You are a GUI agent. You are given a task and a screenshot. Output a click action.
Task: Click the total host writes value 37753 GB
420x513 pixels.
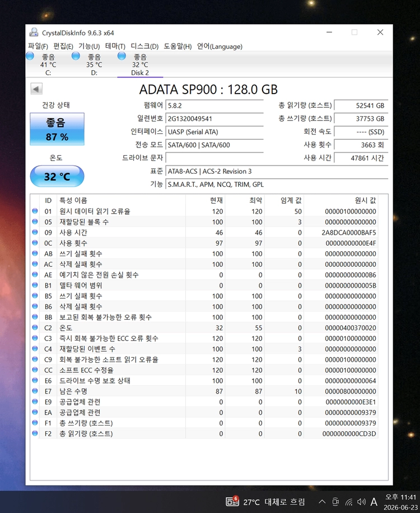coord(361,118)
